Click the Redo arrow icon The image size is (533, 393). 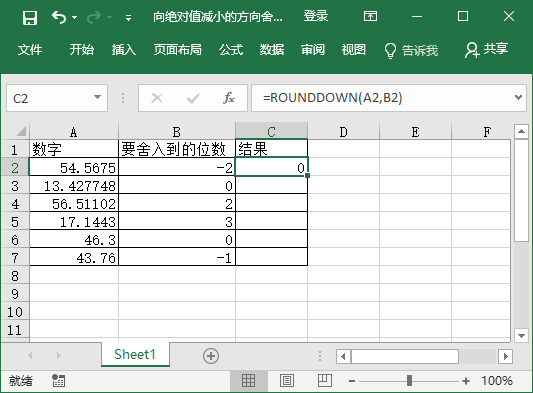[x=93, y=17]
